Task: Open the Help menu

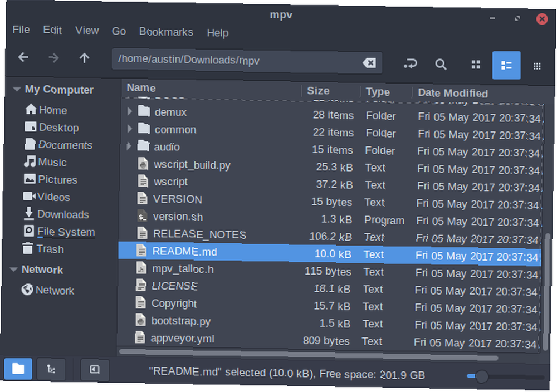Action: (x=217, y=33)
